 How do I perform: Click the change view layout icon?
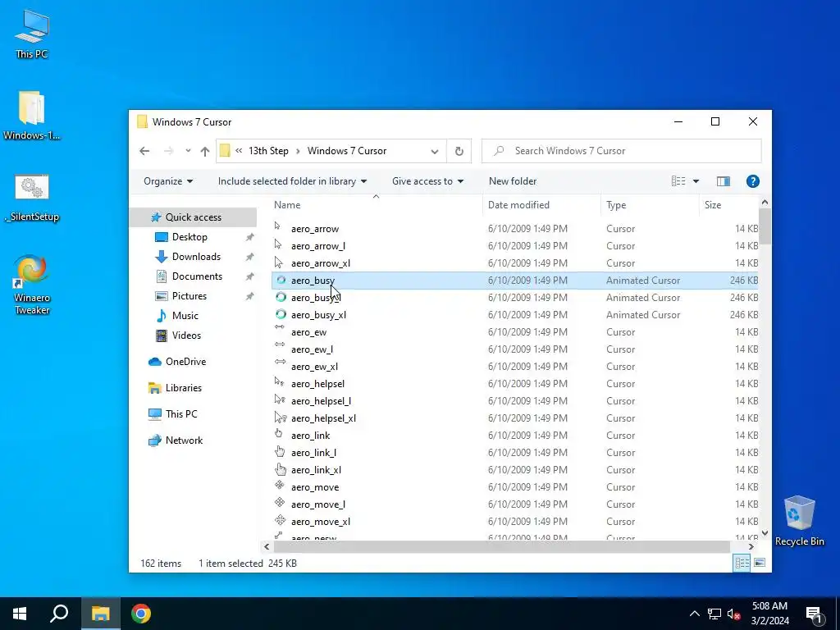coord(678,181)
